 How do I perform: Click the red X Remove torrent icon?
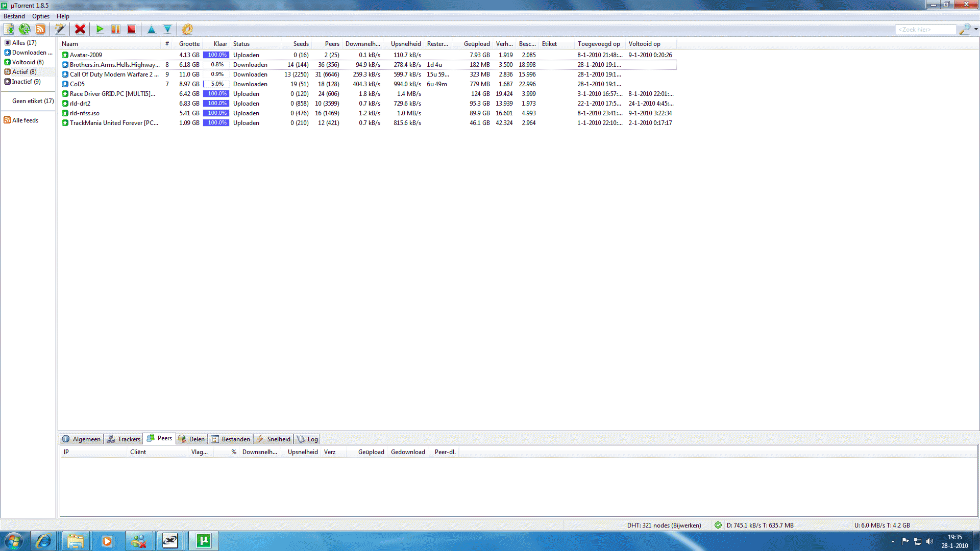[80, 29]
